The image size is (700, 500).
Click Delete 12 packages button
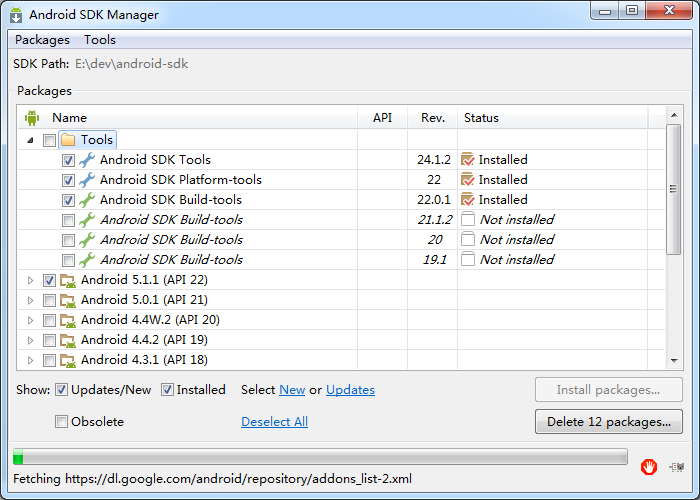pyautogui.click(x=609, y=421)
